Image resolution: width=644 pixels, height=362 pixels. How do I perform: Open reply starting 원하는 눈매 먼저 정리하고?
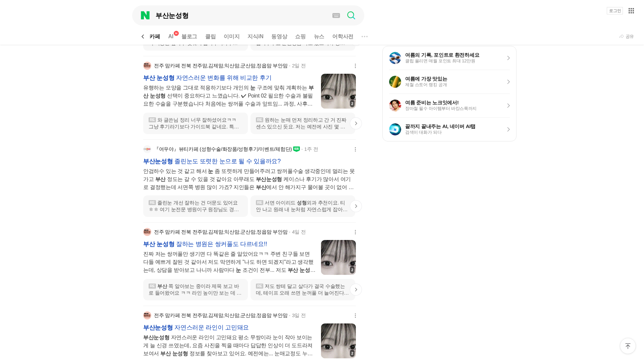tap(303, 123)
